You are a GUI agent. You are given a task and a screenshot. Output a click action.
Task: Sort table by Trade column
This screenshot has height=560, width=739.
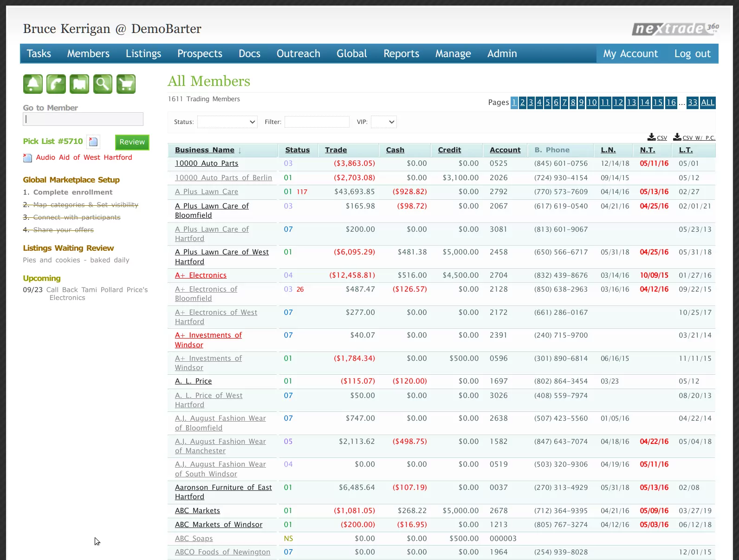pos(336,150)
